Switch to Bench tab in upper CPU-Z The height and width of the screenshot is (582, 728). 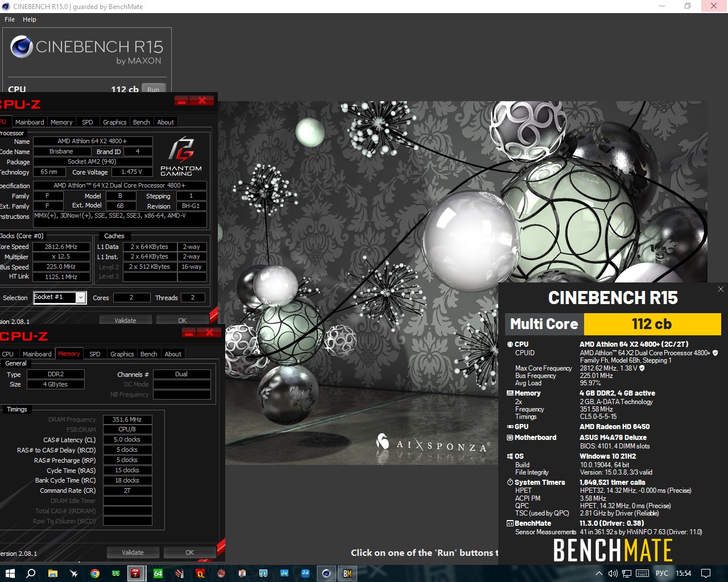click(x=142, y=122)
